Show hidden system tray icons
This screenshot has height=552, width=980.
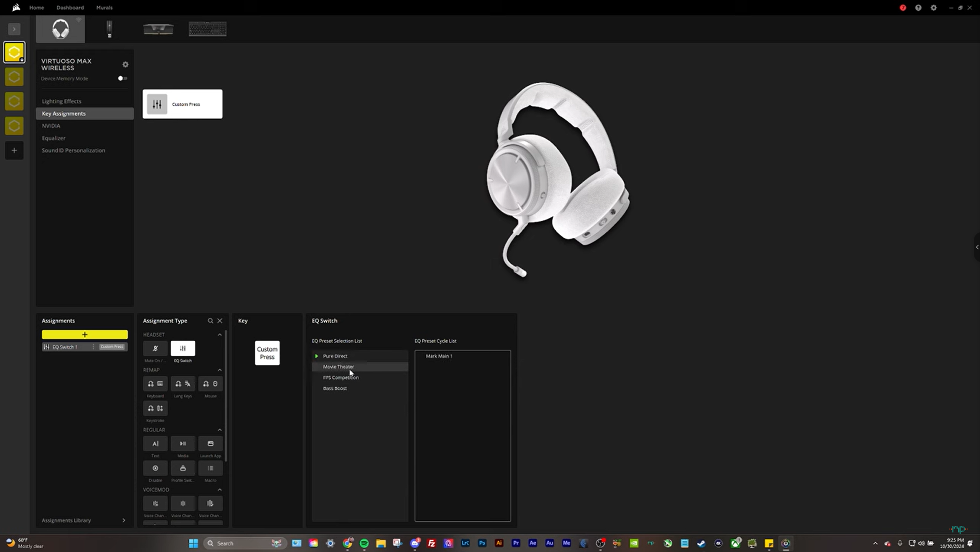pos(875,543)
